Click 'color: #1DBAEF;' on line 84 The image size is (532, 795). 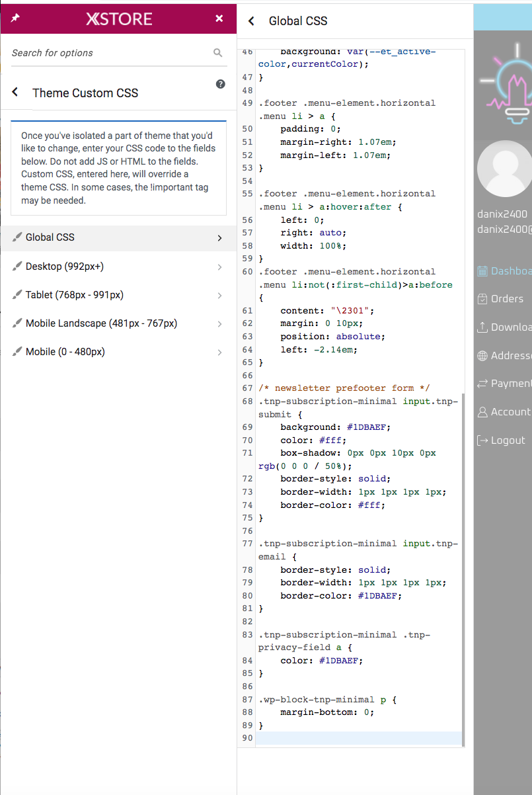tap(321, 661)
